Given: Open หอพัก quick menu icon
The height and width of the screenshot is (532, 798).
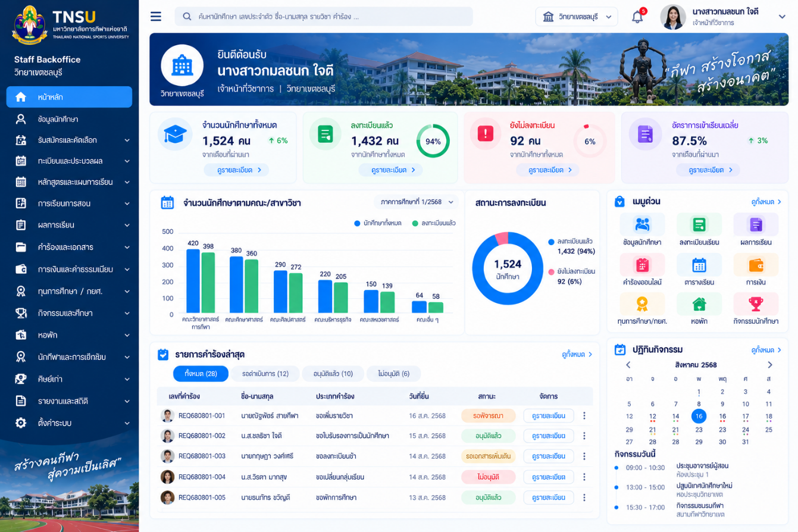Looking at the screenshot, I should 699,303.
